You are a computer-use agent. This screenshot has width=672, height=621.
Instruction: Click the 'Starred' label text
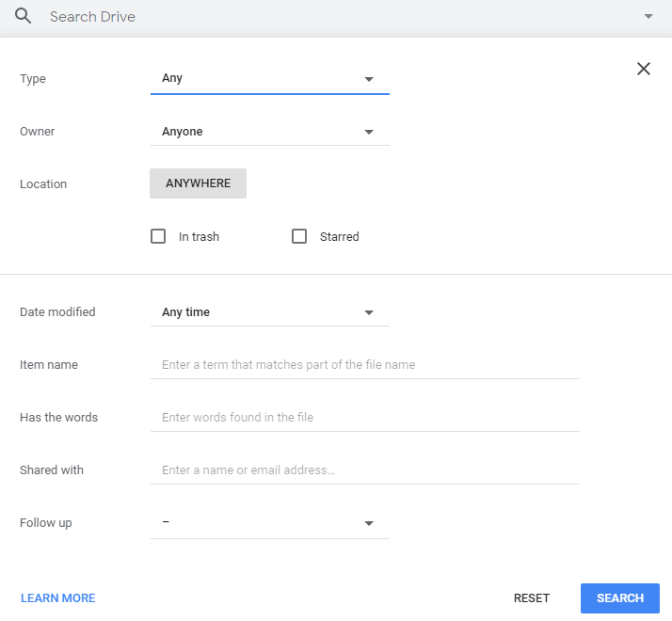(x=339, y=237)
